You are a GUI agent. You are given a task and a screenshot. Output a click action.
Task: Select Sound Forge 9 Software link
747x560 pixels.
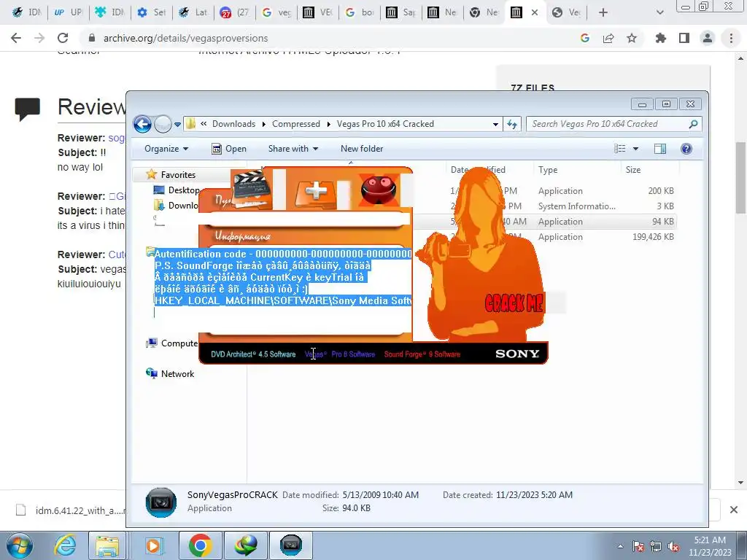click(422, 354)
